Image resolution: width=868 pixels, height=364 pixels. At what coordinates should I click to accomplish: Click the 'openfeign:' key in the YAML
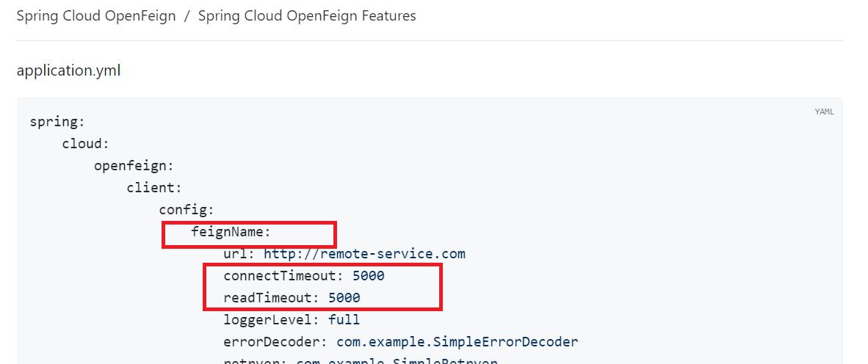point(134,166)
